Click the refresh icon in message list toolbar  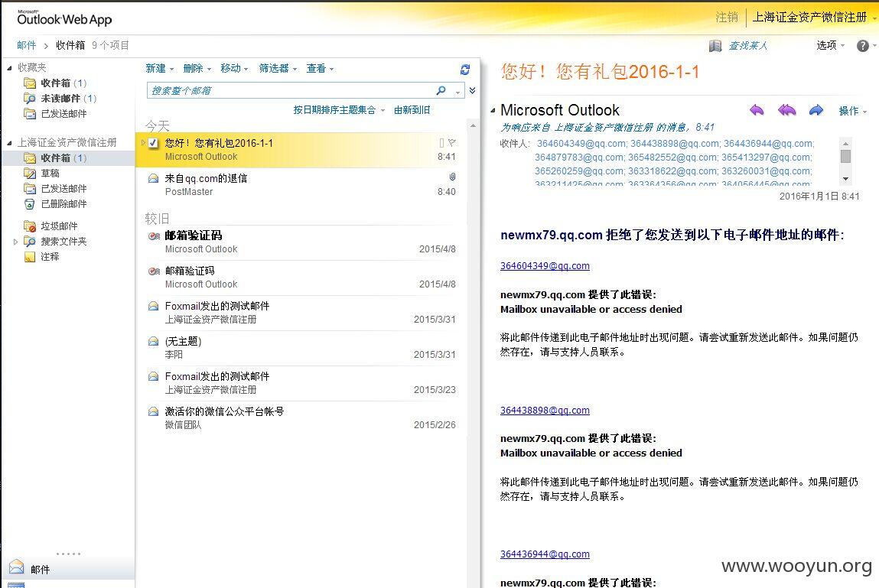[464, 70]
